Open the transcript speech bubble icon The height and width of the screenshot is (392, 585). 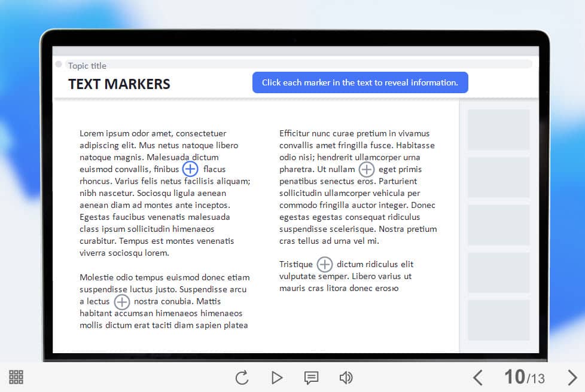tap(311, 378)
